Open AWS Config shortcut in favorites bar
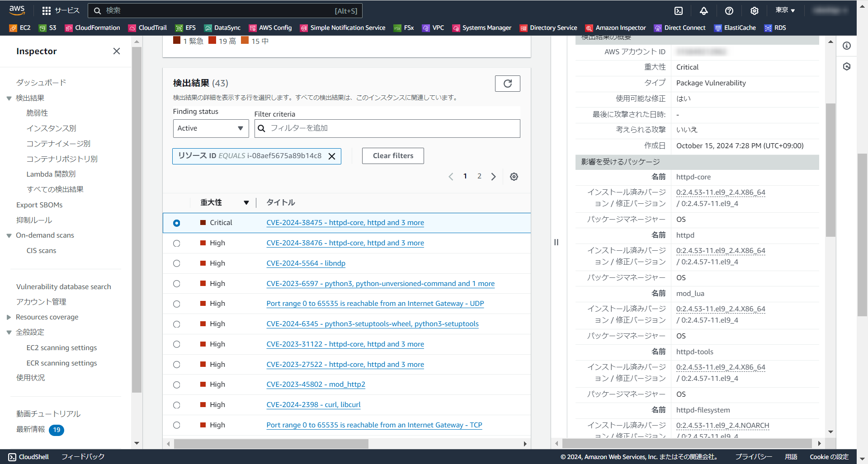The width and height of the screenshot is (868, 464). (x=270, y=28)
